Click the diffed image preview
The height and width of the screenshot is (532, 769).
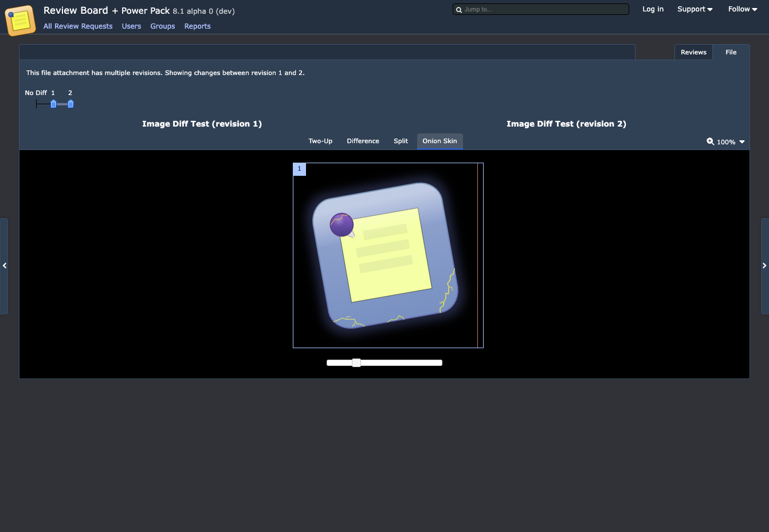click(x=388, y=255)
